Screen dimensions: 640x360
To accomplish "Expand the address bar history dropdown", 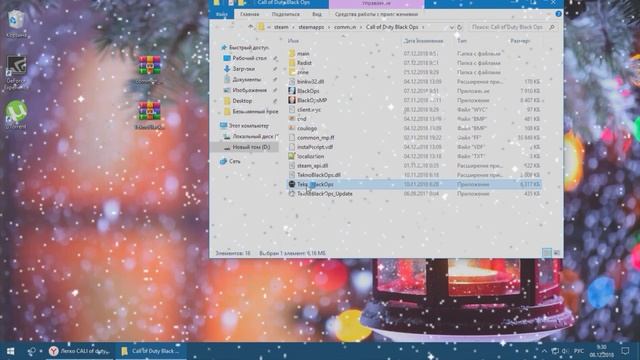I will [x=452, y=27].
